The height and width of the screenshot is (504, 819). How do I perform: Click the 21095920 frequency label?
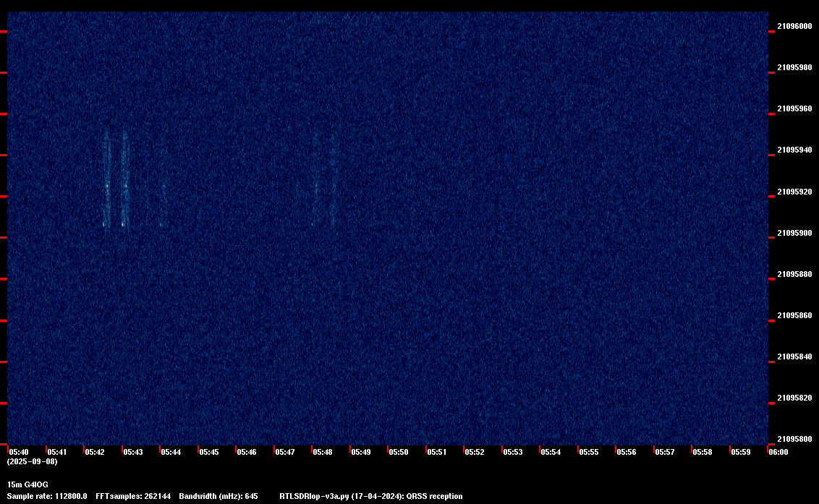795,192
